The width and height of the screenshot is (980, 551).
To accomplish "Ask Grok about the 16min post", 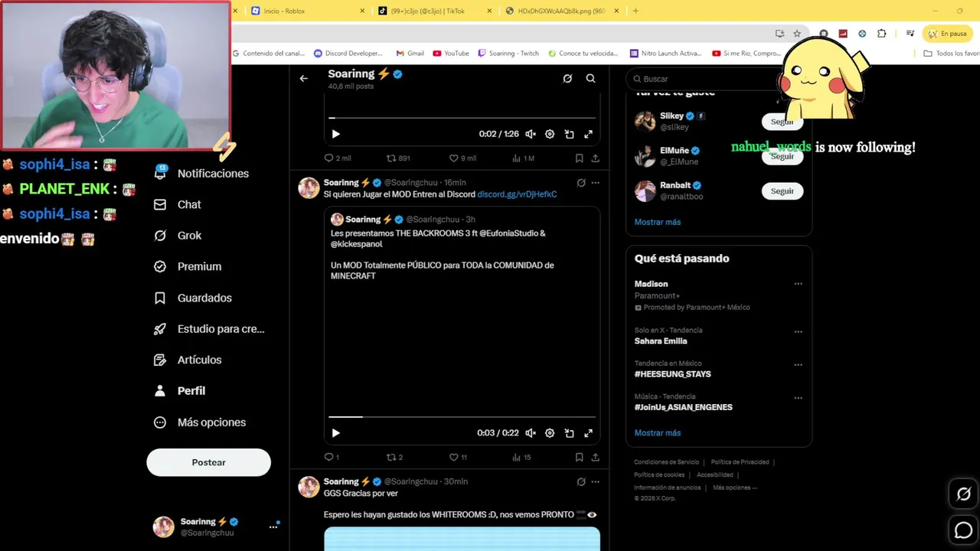I will (581, 183).
